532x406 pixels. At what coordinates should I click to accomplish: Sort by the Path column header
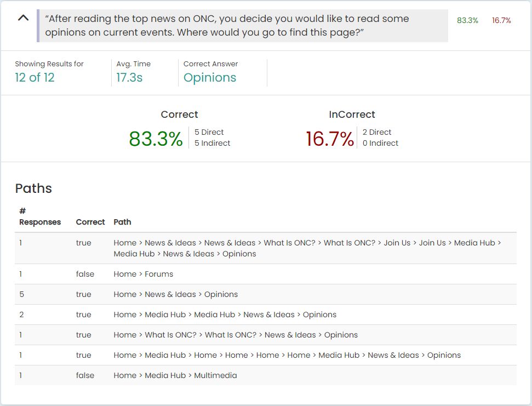[x=122, y=222]
